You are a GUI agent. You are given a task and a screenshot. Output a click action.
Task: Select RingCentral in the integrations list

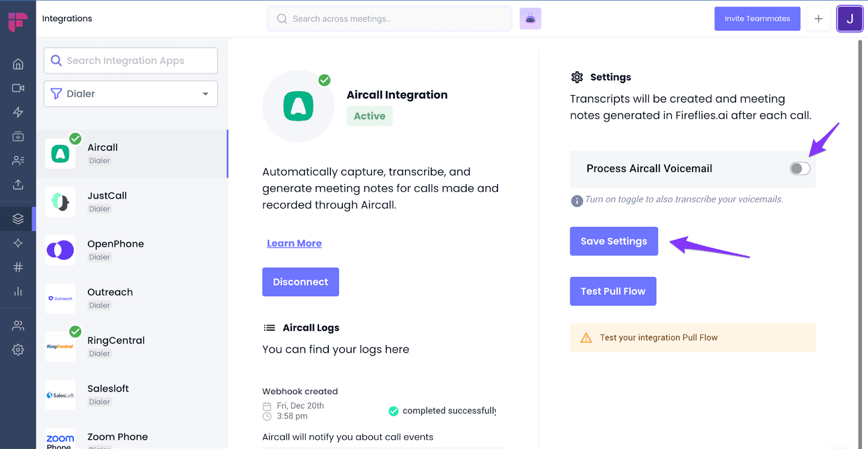132,347
